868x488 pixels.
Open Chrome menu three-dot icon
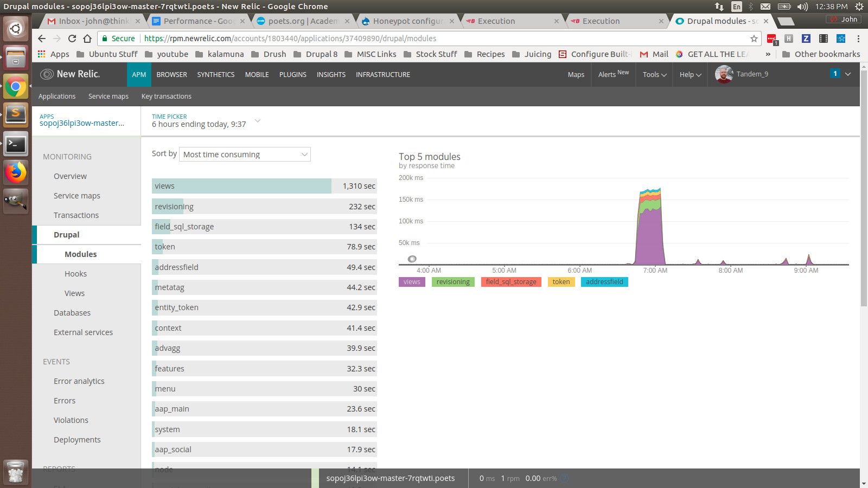tap(858, 38)
